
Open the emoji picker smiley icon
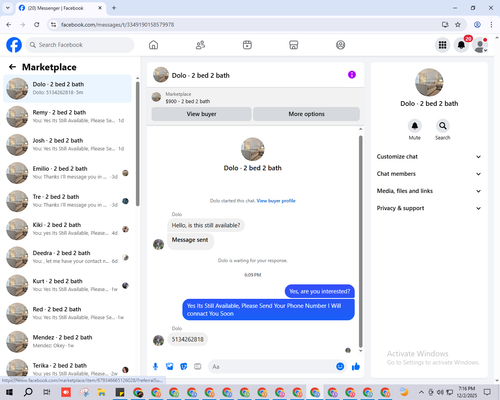pyautogui.click(x=340, y=367)
